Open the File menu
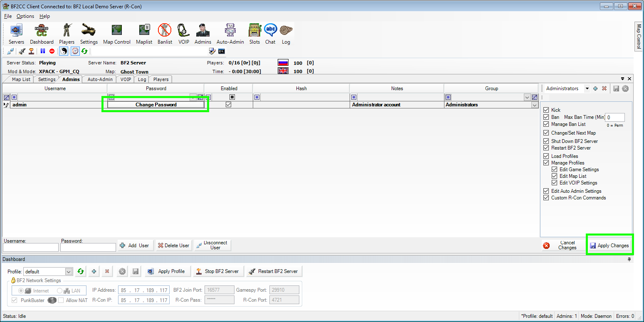The width and height of the screenshot is (644, 322). point(8,16)
